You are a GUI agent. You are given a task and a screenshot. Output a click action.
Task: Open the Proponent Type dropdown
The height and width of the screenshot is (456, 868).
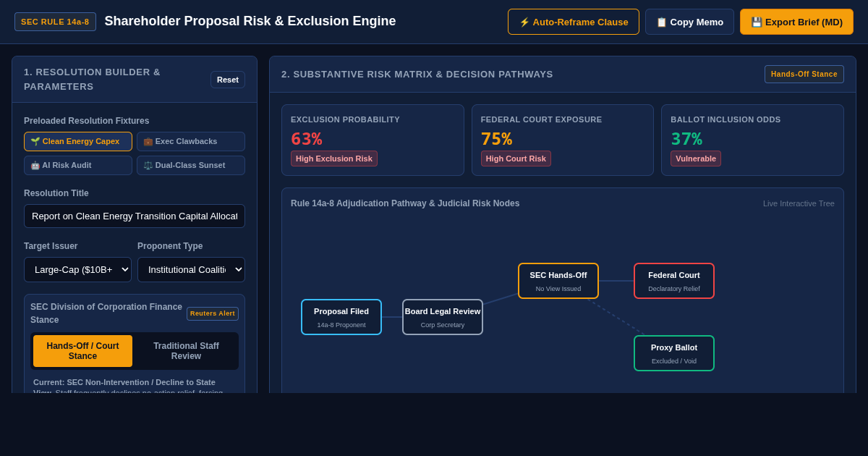(191, 269)
